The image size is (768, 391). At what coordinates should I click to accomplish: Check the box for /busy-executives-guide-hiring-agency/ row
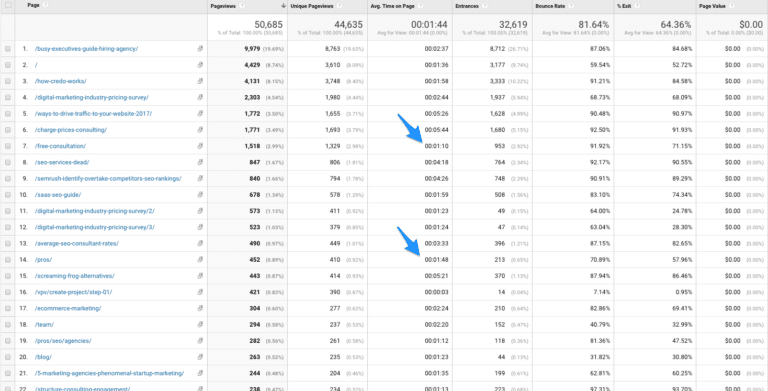click(7, 49)
